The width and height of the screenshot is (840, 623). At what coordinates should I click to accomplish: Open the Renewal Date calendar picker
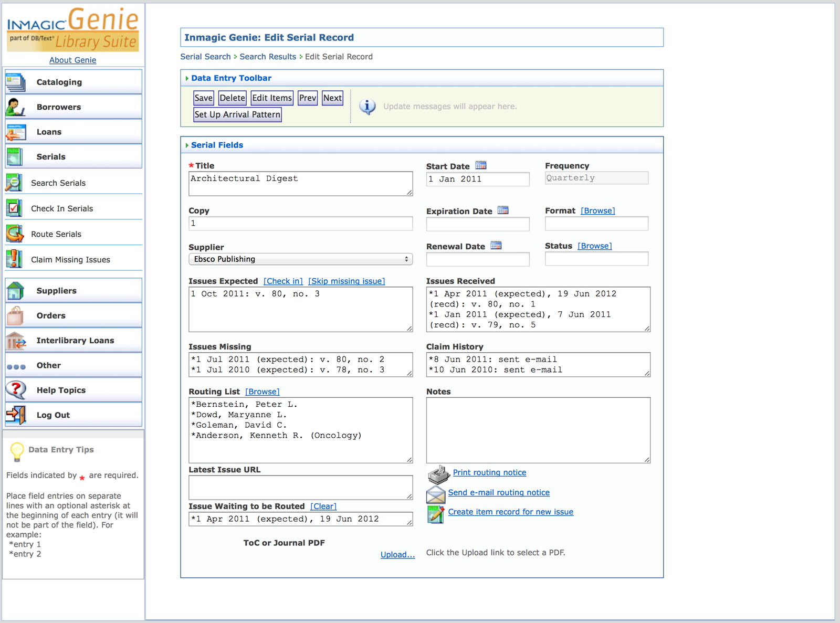click(x=496, y=246)
